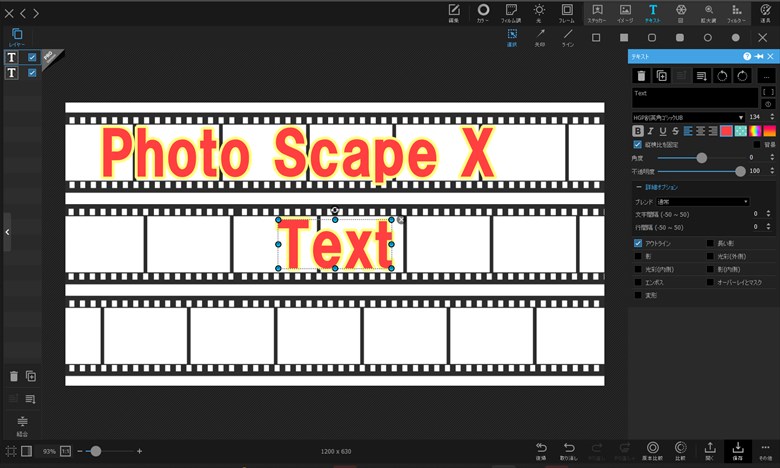Open the 道具 tools palette

click(x=765, y=13)
